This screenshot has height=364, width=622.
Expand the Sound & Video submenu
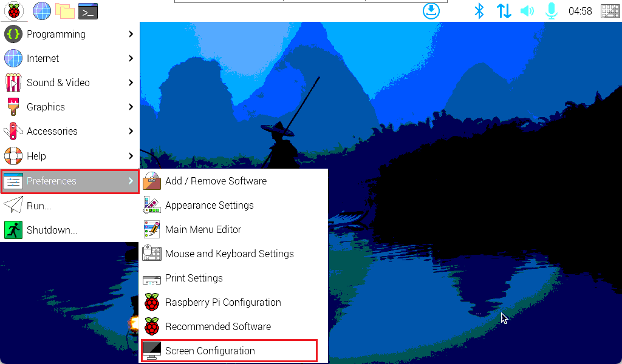[x=69, y=83]
